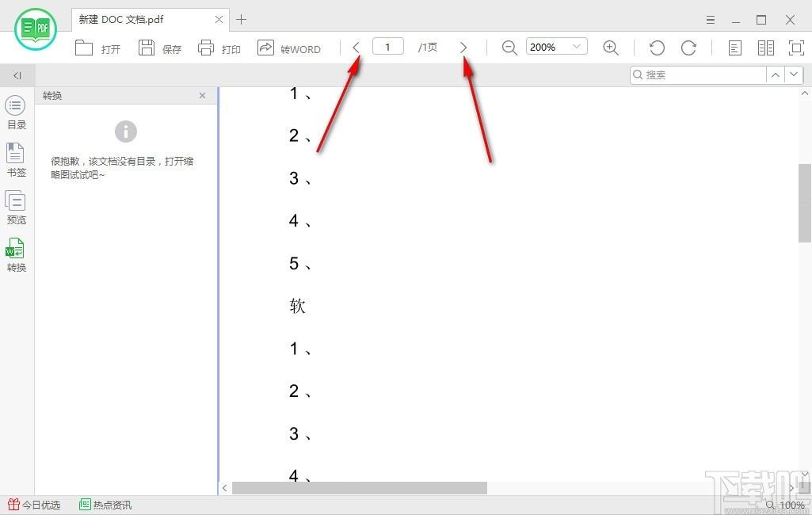The width and height of the screenshot is (812, 515).
Task: Switch to single page view
Action: tap(734, 48)
